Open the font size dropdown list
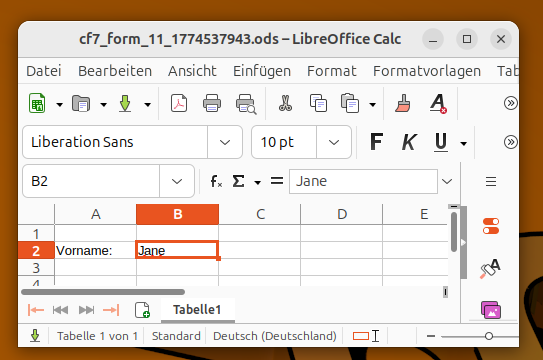 pyautogui.click(x=334, y=142)
